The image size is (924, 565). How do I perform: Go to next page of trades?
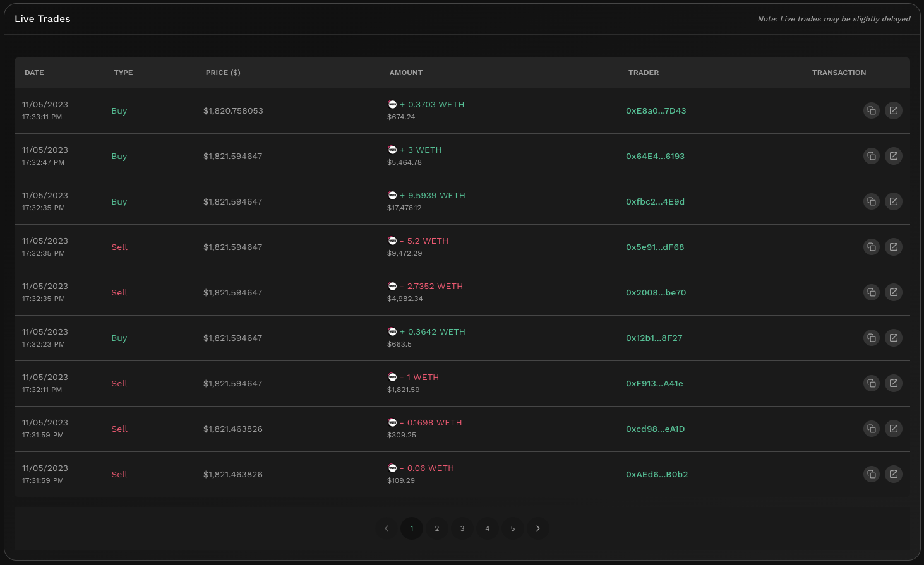click(x=537, y=528)
